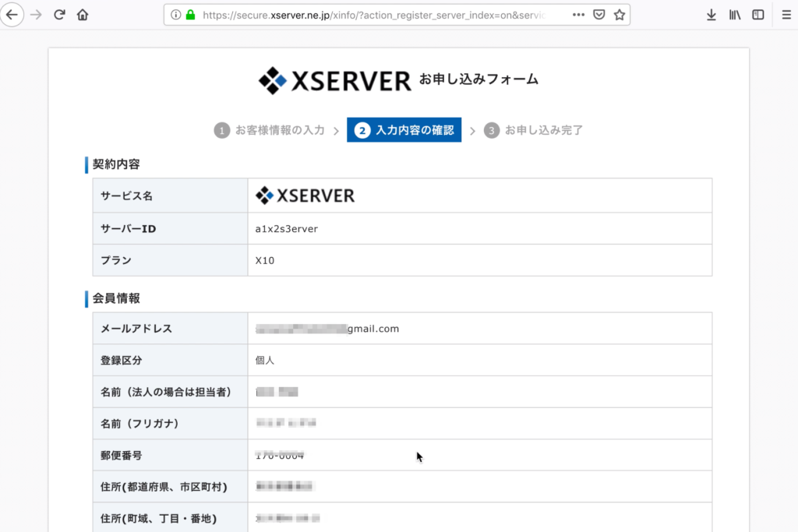The image size is (798, 532).
Task: Open the sidebar toggle icon
Action: pos(757,14)
